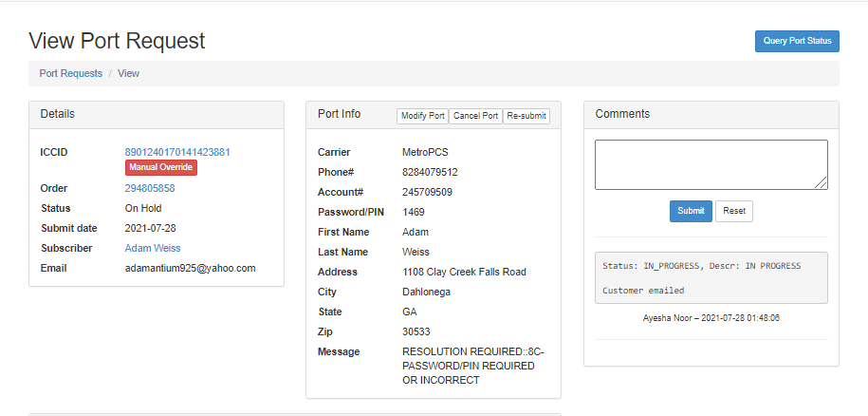Select the account number 245709509
This screenshot has height=416, width=868.
[x=427, y=192]
